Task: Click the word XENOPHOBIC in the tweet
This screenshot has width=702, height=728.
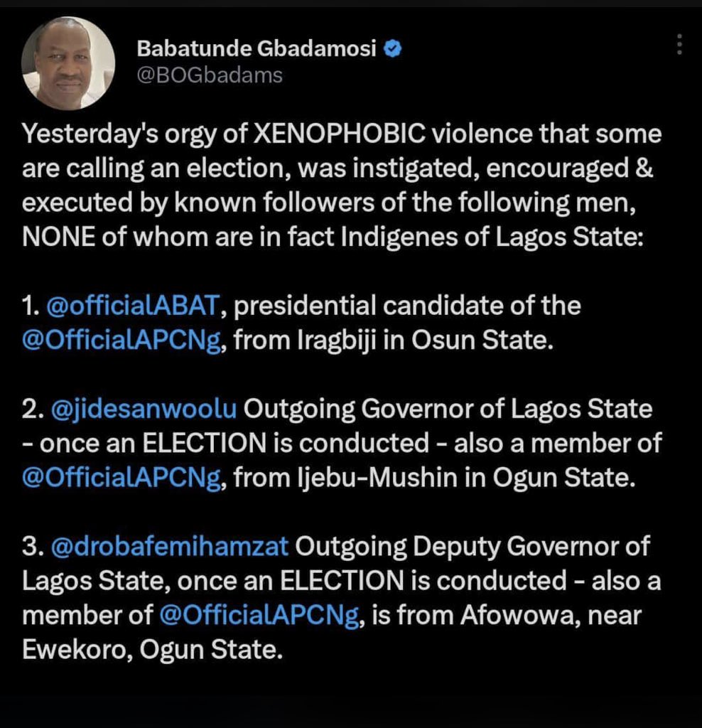Action: [x=339, y=134]
